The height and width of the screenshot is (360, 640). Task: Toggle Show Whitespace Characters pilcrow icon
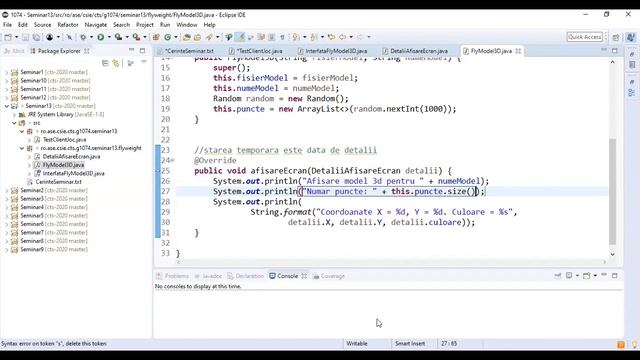pyautogui.click(x=282, y=37)
